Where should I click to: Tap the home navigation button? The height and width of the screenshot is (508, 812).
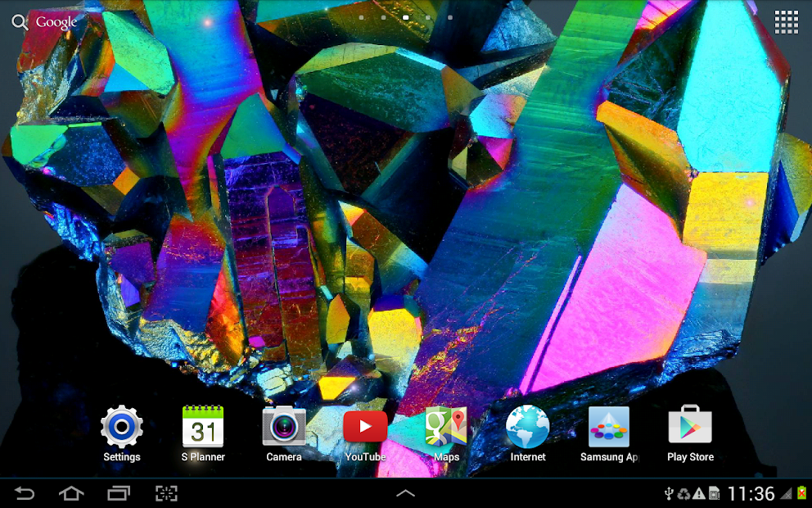71,493
